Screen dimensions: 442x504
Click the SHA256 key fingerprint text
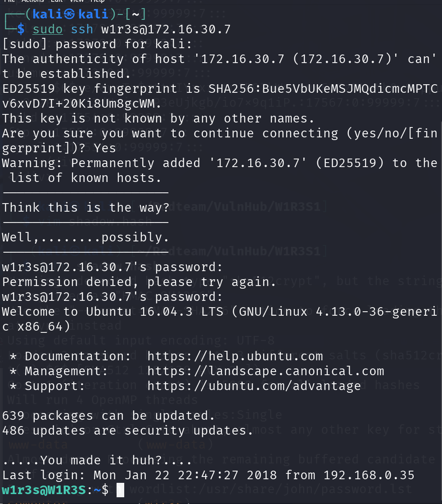(221, 96)
